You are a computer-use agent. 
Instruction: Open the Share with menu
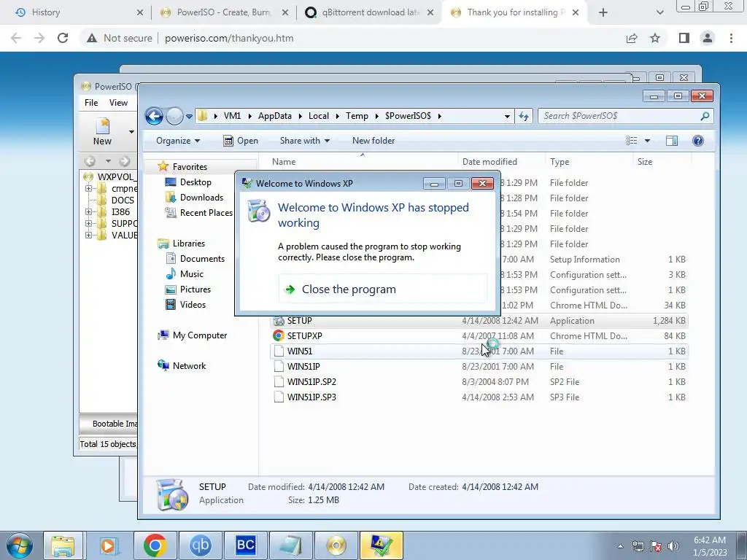coord(304,141)
